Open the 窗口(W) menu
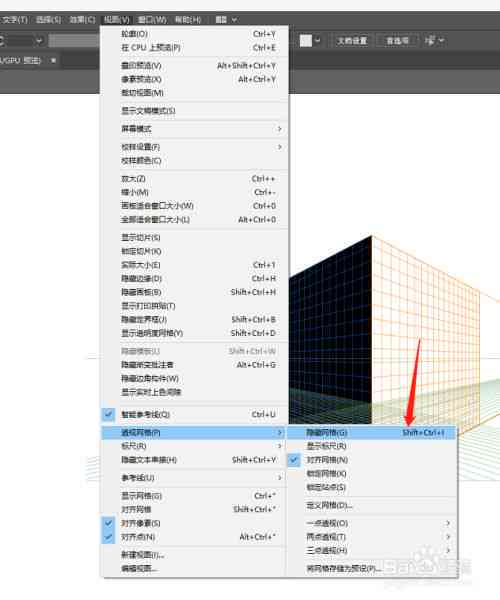 click(152, 20)
